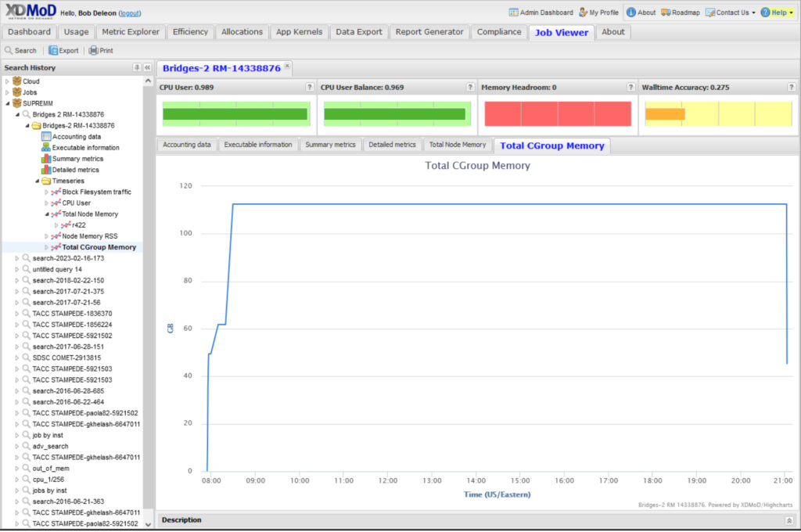Open the Admin Dashboard
This screenshot has height=532, width=801.
541,13
